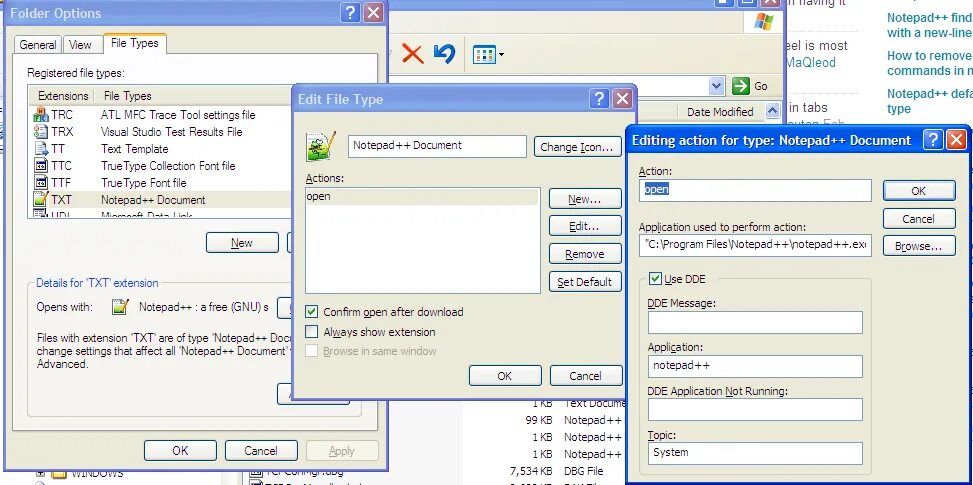The width and height of the screenshot is (973, 485).
Task: Click Editing action dialog help question mark
Action: point(933,140)
